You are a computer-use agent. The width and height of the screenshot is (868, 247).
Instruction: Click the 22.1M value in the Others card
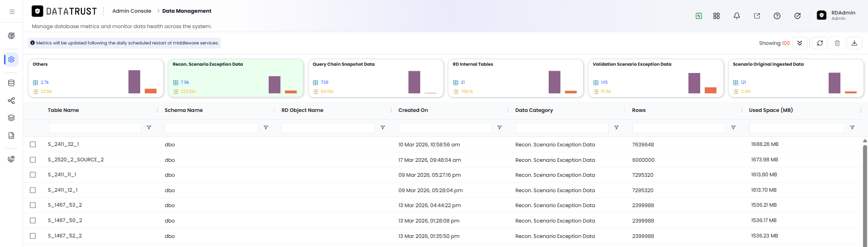coord(46,92)
